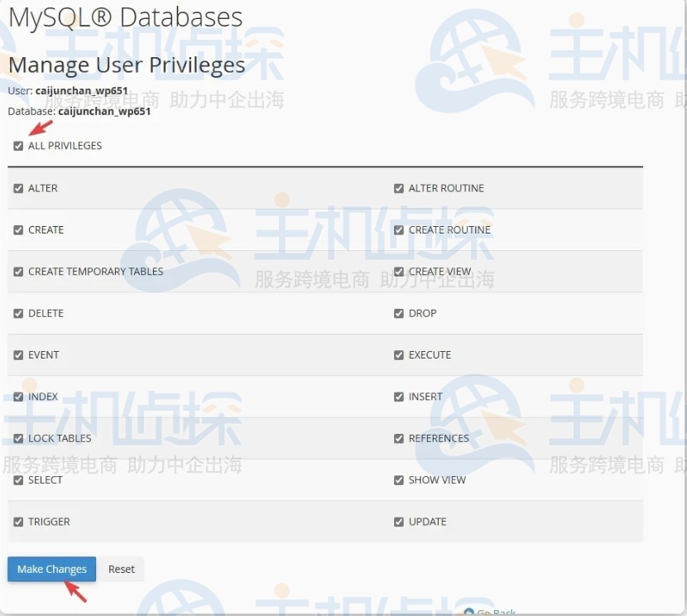Uncheck the ALL PRIVILEGES checkbox
The width and height of the screenshot is (687, 616).
(x=18, y=146)
